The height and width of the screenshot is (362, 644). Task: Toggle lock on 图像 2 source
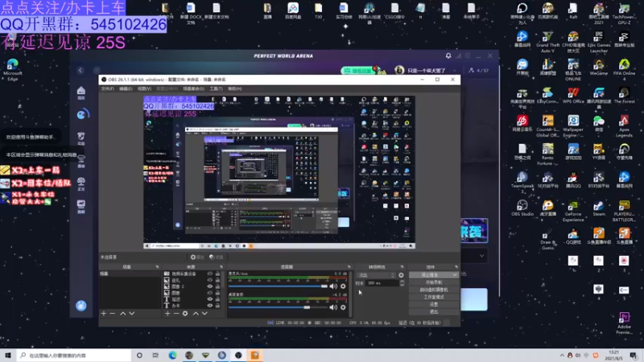pyautogui.click(x=217, y=286)
